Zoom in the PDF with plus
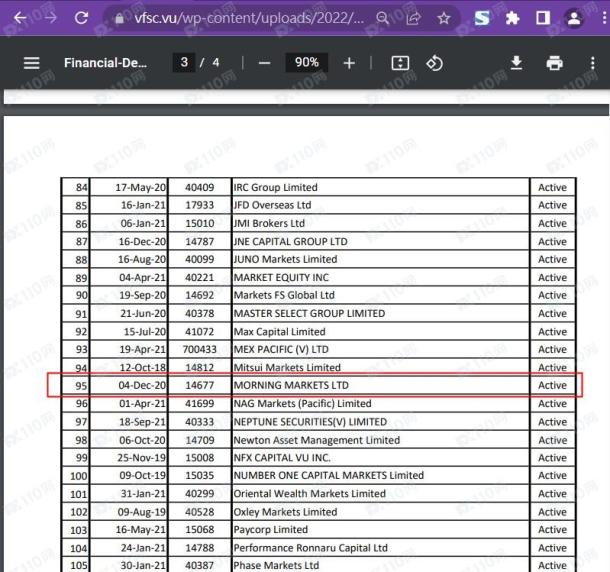The image size is (610, 572). pyautogui.click(x=349, y=63)
